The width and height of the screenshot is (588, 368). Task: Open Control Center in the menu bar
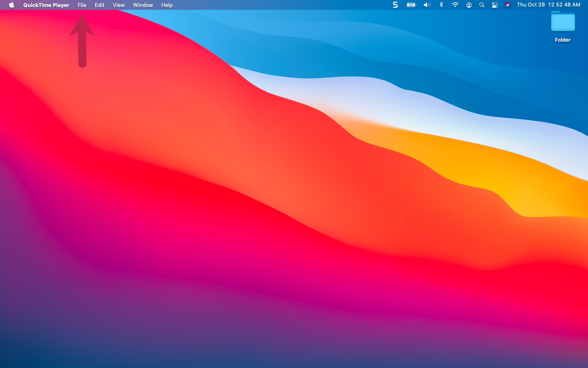(495, 5)
